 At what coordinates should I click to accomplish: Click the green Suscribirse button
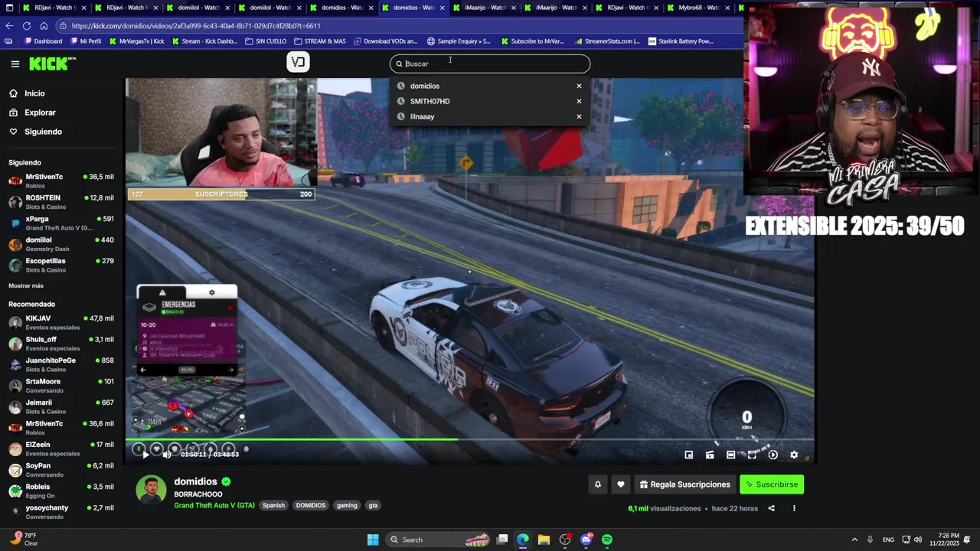pos(772,484)
